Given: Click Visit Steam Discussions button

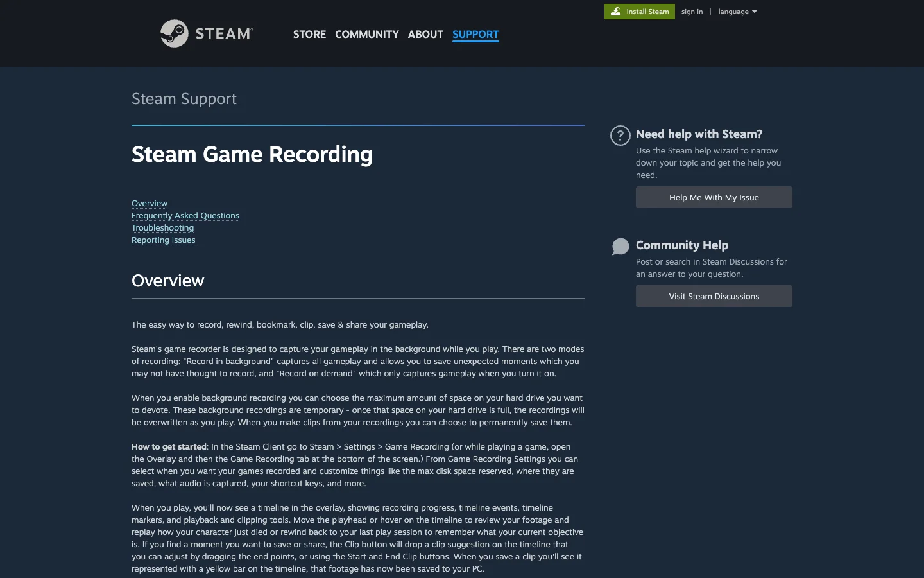Looking at the screenshot, I should [714, 296].
